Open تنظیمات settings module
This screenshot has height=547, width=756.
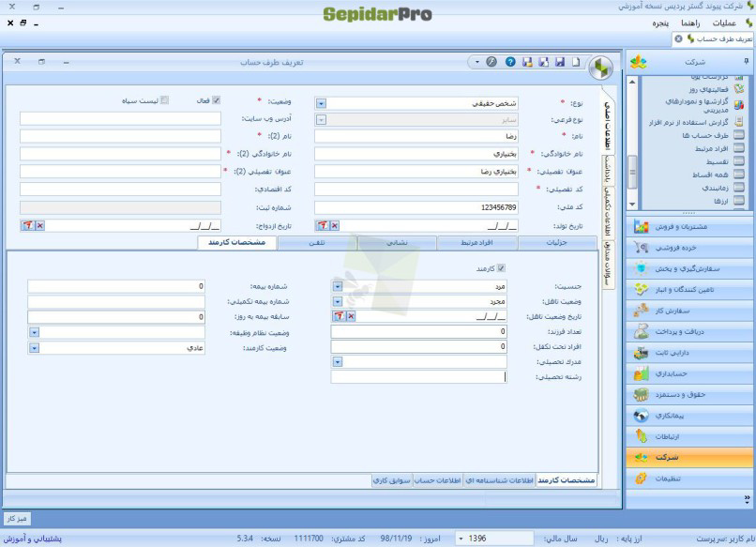point(689,479)
